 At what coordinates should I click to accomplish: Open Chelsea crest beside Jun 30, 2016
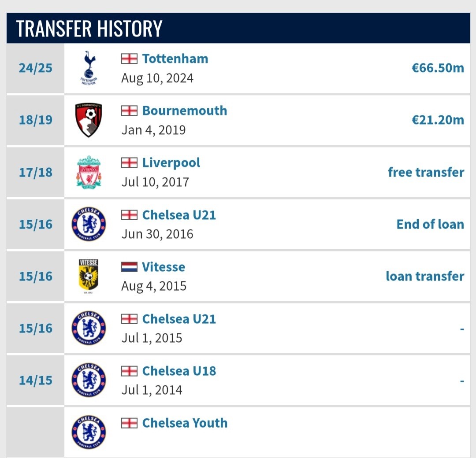click(89, 224)
